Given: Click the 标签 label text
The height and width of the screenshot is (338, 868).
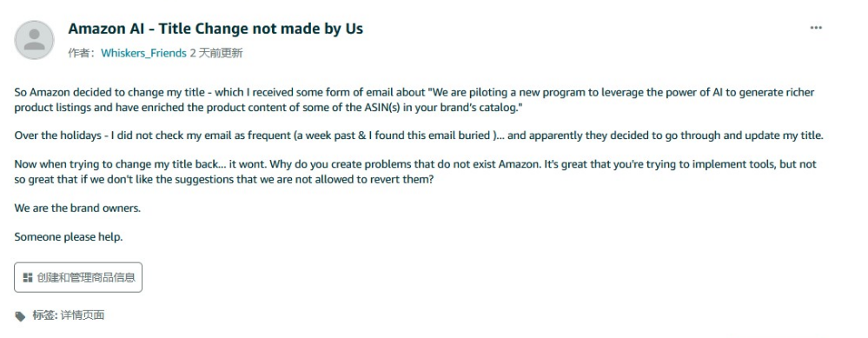Looking at the screenshot, I should coord(44,315).
